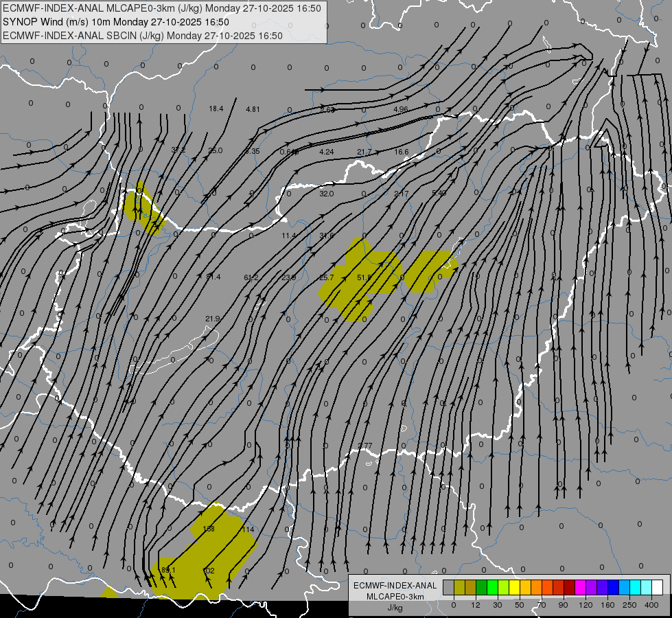Click the map value 114
Image resolution: width=672 pixels, height=618 pixels.
click(248, 529)
